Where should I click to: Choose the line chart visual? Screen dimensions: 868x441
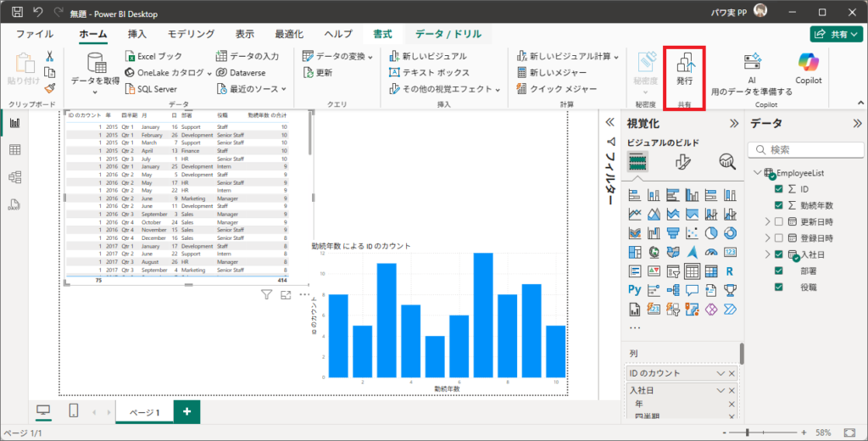click(x=635, y=214)
